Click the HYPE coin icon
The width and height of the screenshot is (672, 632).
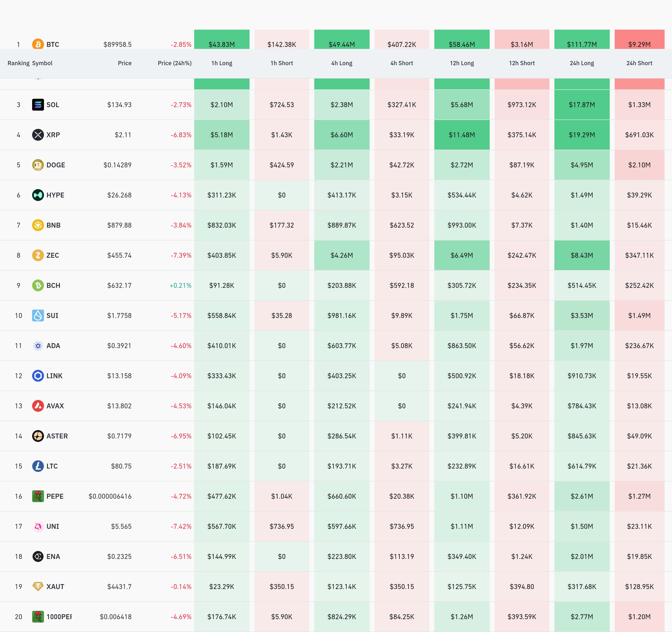pyautogui.click(x=38, y=195)
